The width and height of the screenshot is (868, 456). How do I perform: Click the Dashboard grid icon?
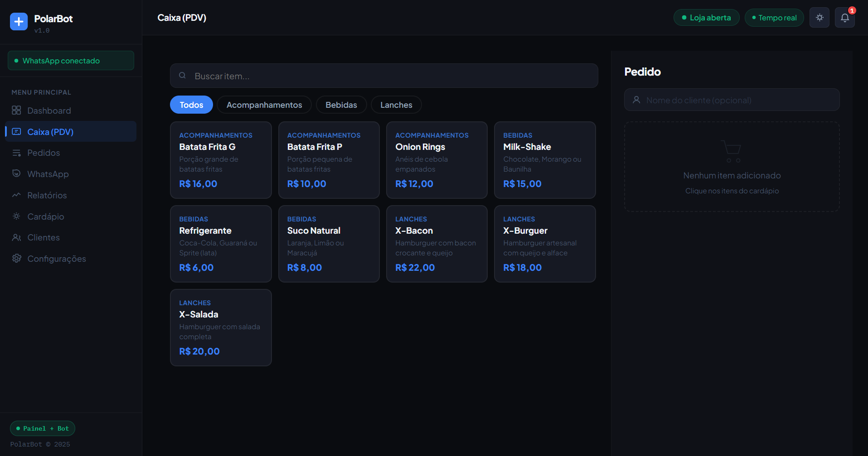(x=16, y=110)
